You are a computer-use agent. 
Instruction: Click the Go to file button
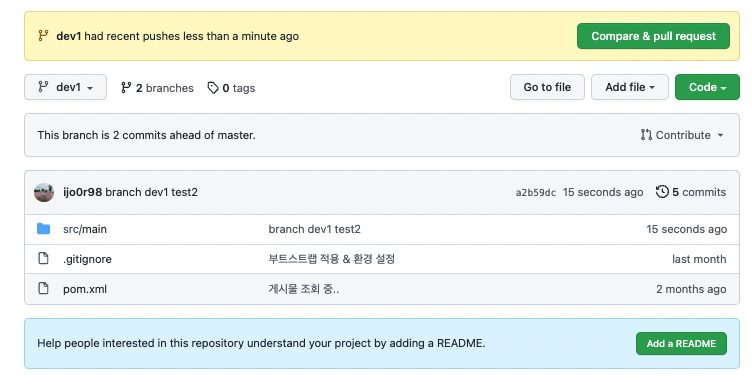tap(547, 87)
